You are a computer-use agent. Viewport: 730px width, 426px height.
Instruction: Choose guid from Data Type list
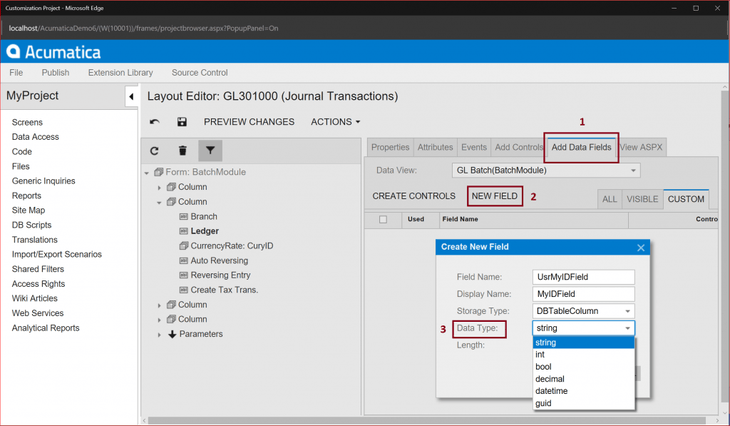583,403
